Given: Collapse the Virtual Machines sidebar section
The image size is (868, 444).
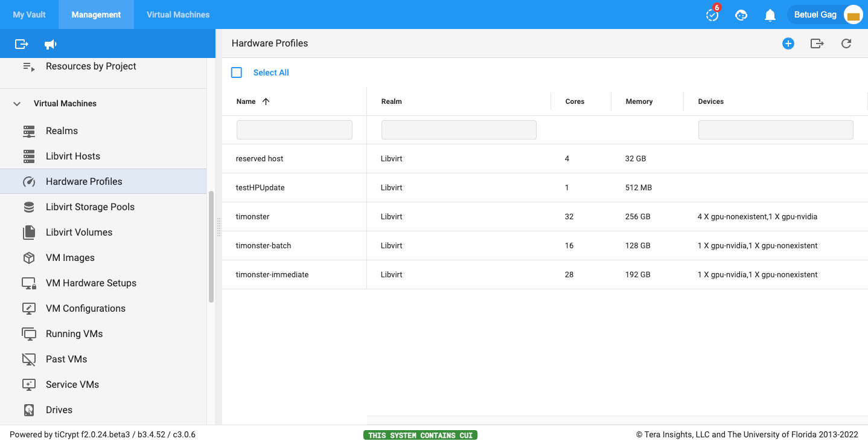Looking at the screenshot, I should click(x=17, y=104).
